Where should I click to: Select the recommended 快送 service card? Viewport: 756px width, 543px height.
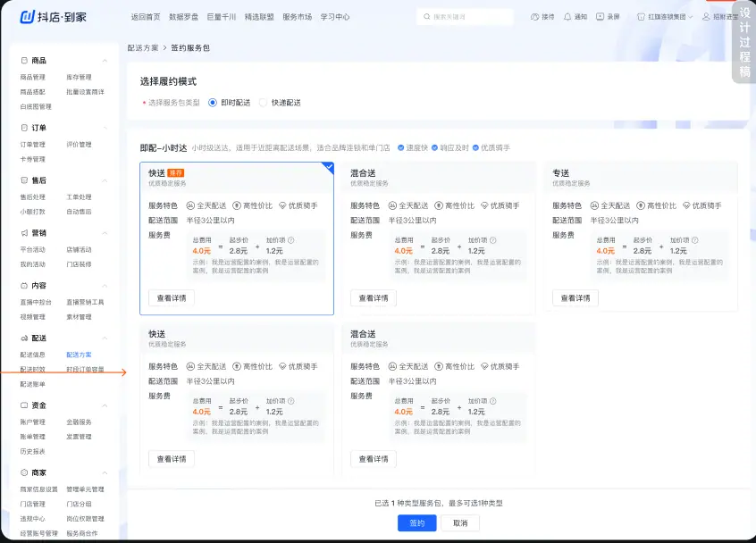coord(237,238)
